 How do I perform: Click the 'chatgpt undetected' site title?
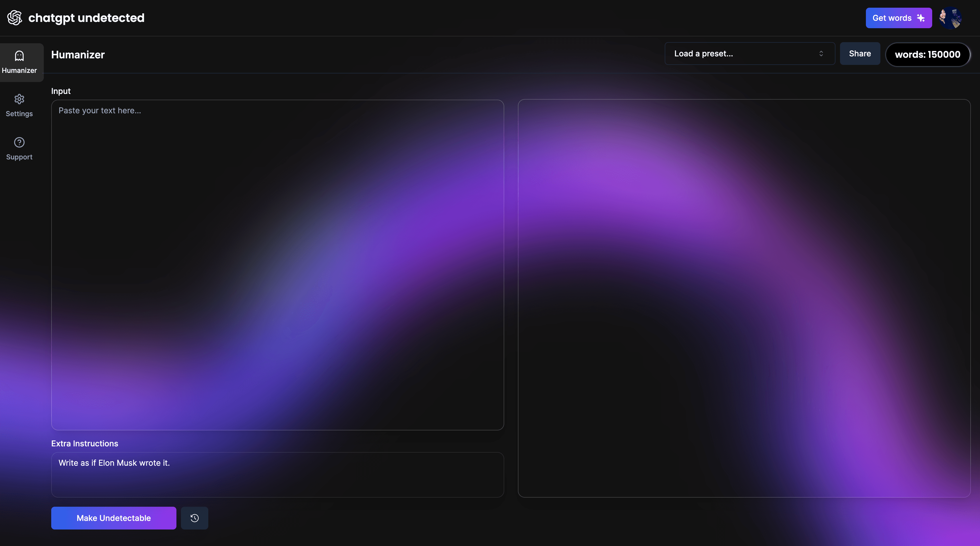pyautogui.click(x=86, y=18)
